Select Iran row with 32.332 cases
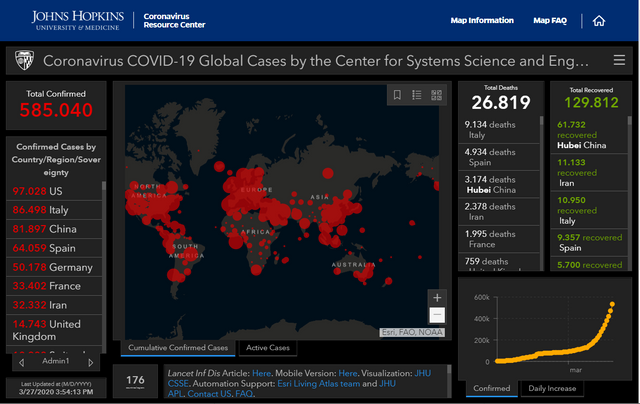This screenshot has width=640, height=404. coord(54,305)
